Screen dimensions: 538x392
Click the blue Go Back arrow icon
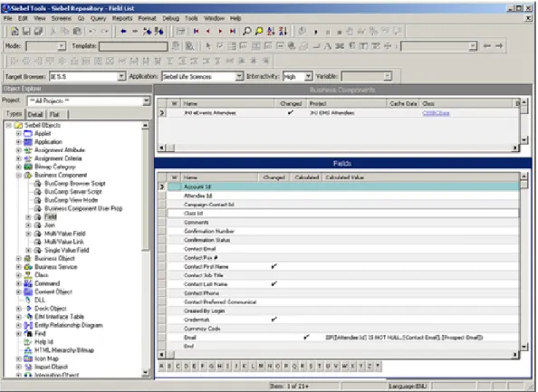(123, 31)
